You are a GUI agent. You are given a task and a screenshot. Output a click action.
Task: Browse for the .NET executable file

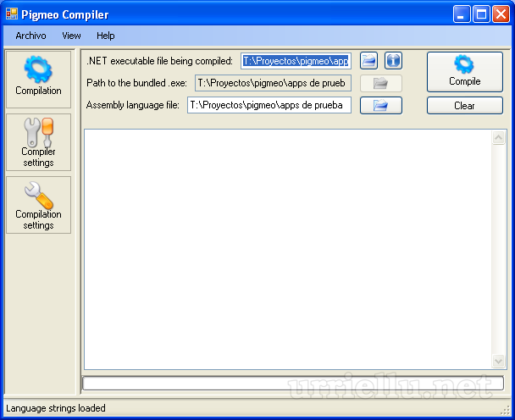368,61
